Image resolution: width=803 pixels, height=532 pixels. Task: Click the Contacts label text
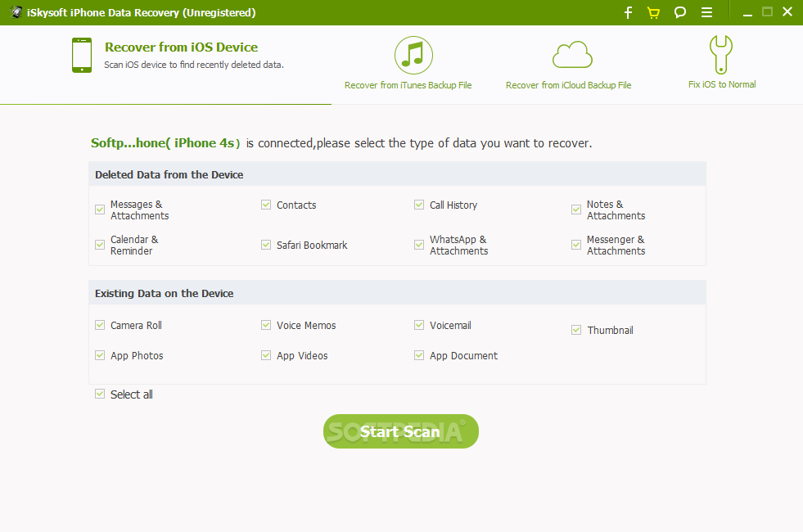[x=296, y=205]
